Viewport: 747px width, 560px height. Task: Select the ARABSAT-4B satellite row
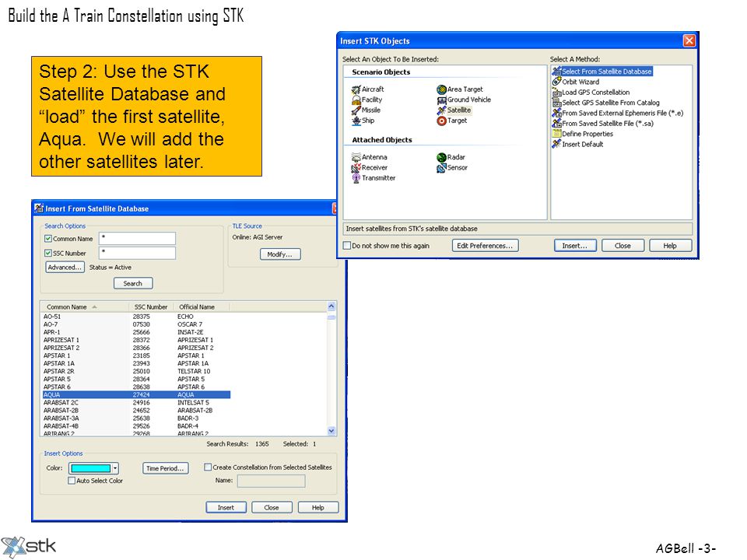136,426
